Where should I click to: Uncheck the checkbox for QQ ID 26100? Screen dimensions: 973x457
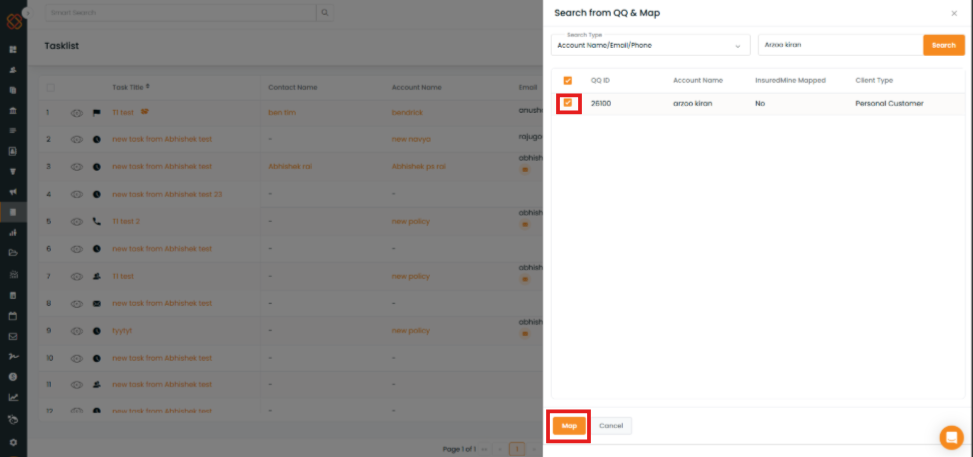point(568,103)
